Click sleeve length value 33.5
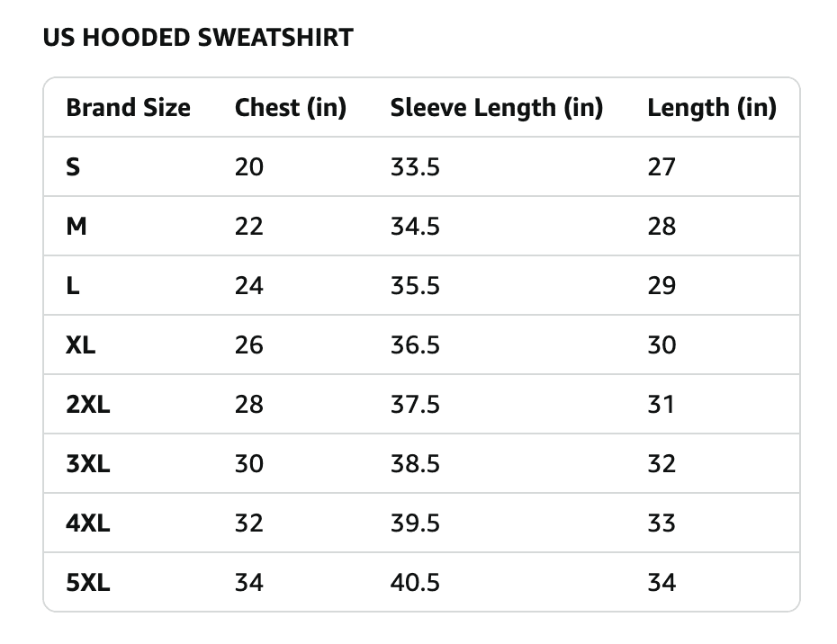The image size is (837, 644). click(415, 167)
